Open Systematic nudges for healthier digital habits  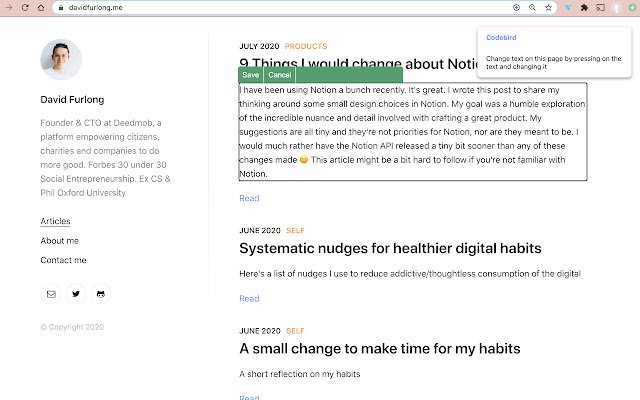[390, 248]
